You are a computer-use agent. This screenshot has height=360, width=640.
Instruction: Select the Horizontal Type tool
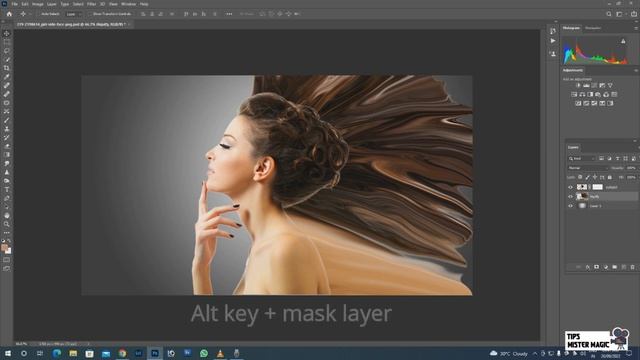[x=7, y=189]
